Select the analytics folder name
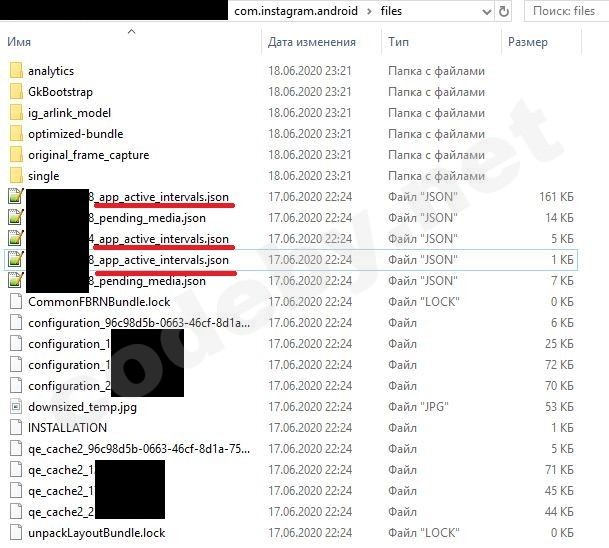Screen dimensions: 609x548 [x=51, y=71]
